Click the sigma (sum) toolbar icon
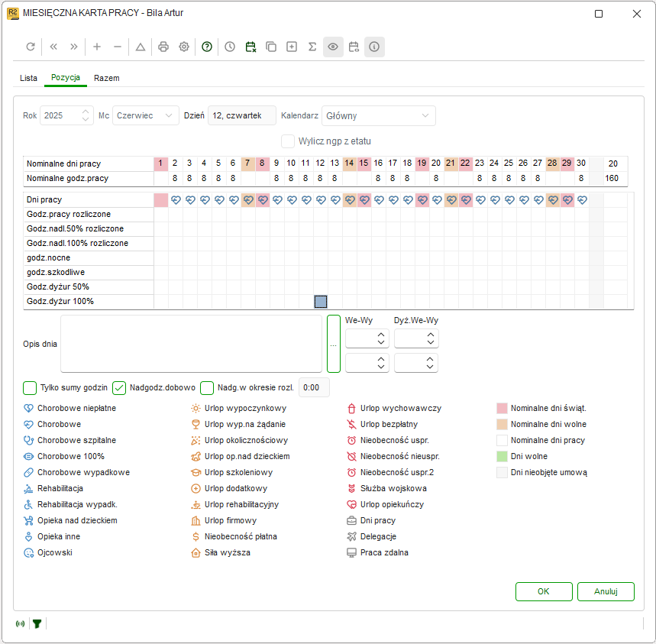This screenshot has height=644, width=656. point(312,47)
